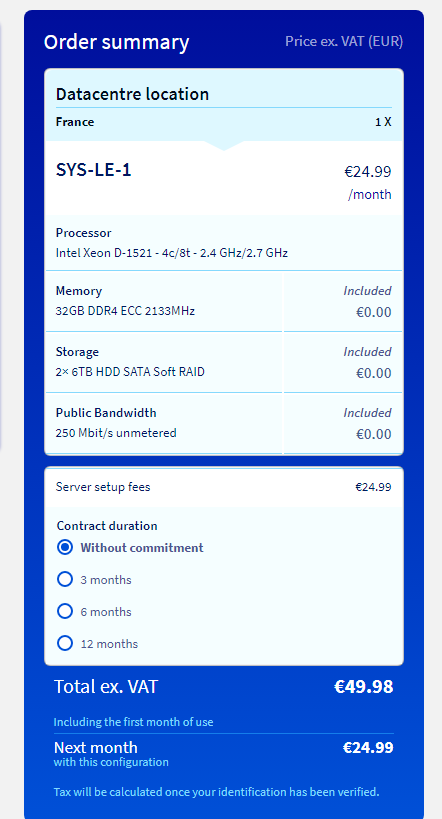
Task: Click the Price ex. VAT (EUR) label
Action: tap(344, 42)
